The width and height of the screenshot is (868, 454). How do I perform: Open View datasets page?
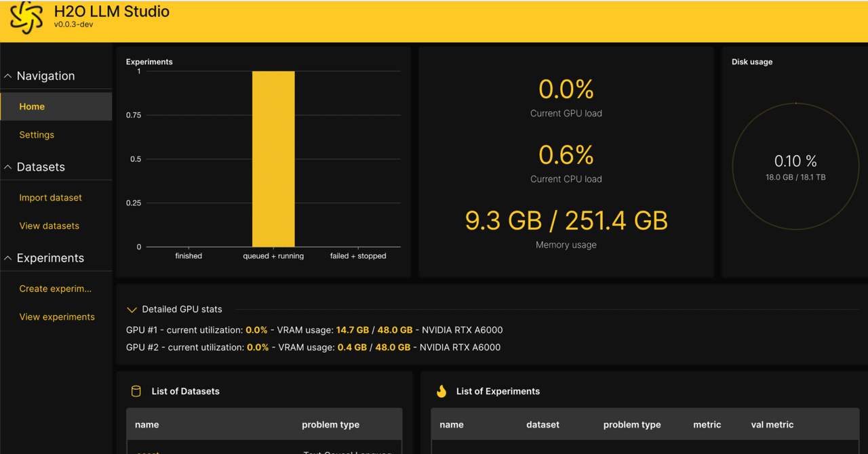pos(49,226)
